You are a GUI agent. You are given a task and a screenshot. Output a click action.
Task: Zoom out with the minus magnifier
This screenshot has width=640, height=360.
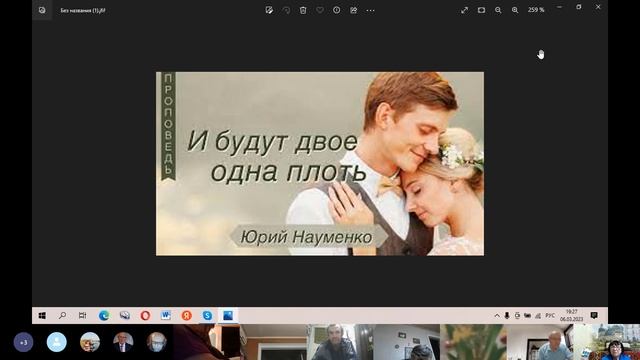point(498,10)
